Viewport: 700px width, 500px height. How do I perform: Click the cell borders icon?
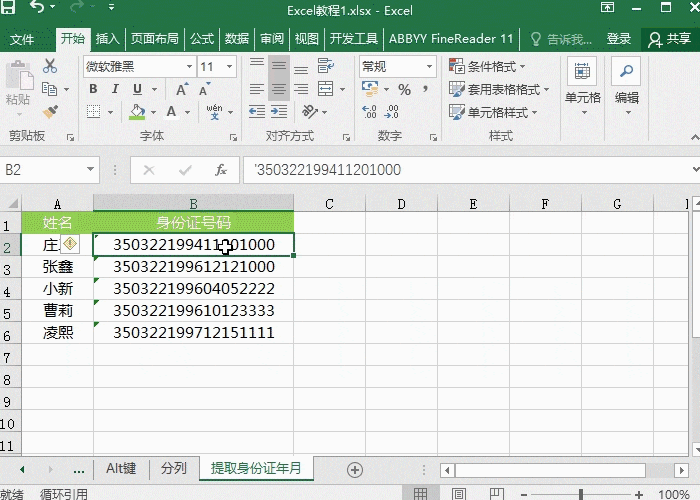pyautogui.click(x=93, y=112)
